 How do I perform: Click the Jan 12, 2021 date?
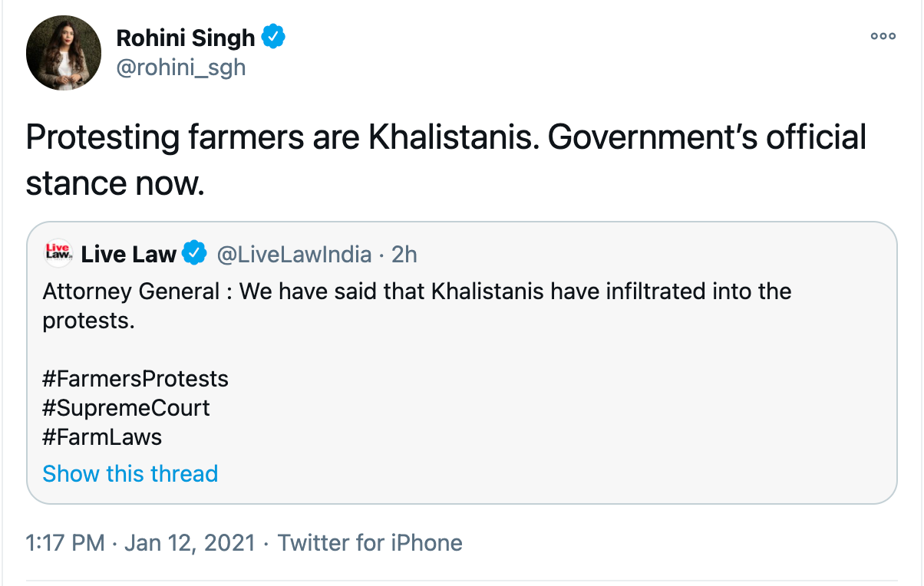tap(189, 543)
